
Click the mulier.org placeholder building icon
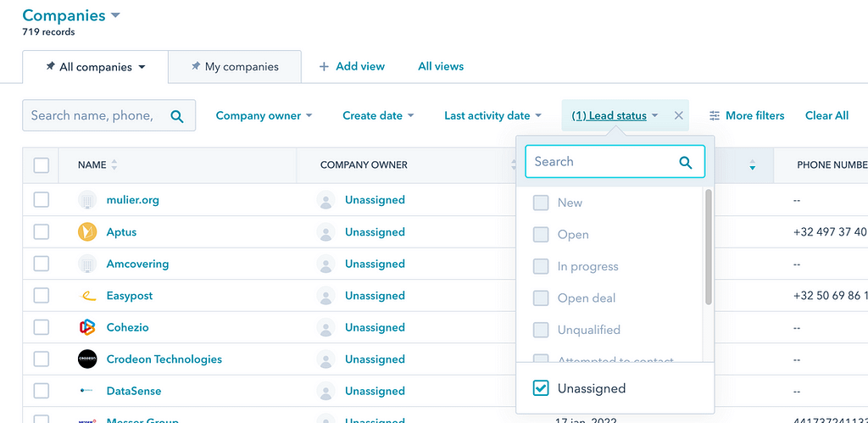[x=87, y=200]
